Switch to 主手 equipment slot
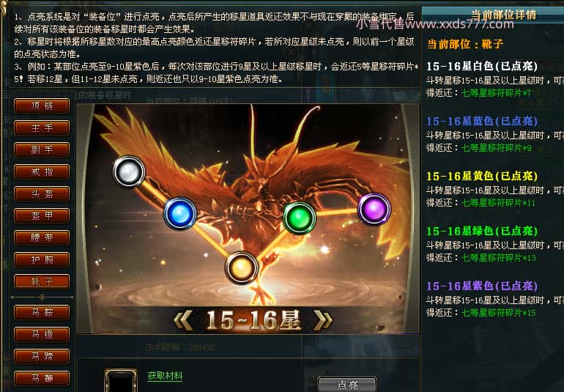The image size is (564, 392). point(42,127)
